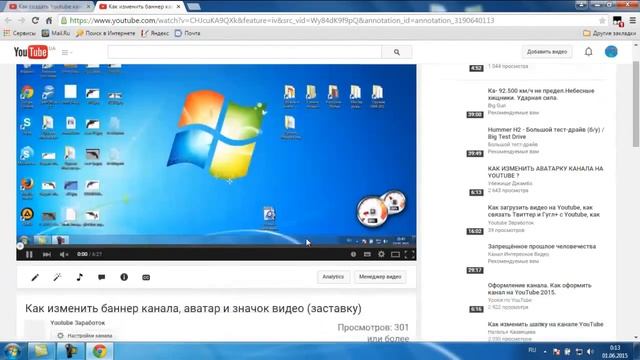Screen dimensions: 640x360
Task: Click Настройки канала button
Action: [x=85, y=336]
